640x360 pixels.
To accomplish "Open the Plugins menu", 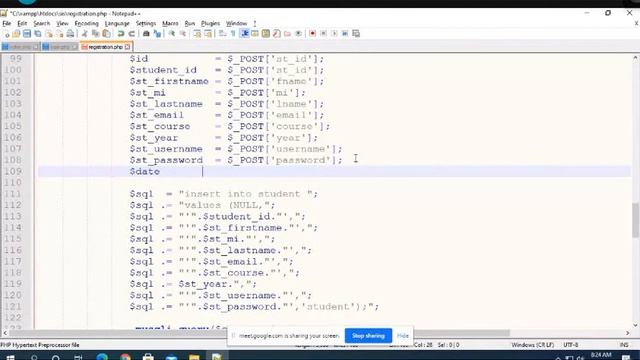I will [x=210, y=23].
